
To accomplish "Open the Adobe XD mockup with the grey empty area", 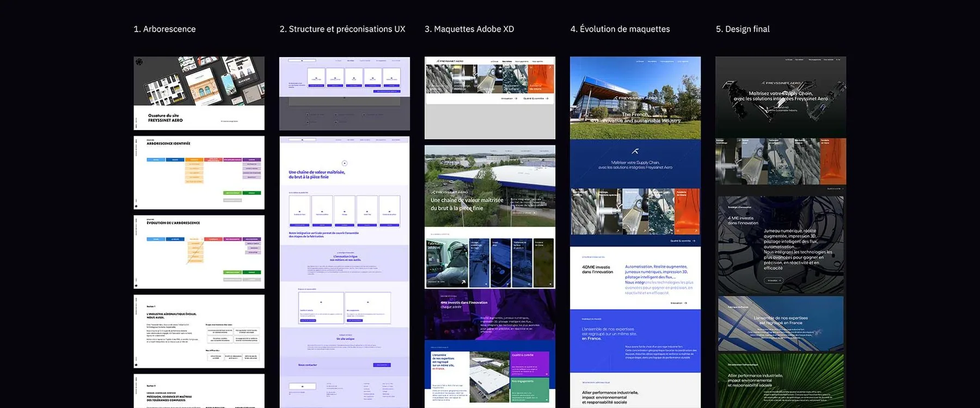I will (490, 98).
